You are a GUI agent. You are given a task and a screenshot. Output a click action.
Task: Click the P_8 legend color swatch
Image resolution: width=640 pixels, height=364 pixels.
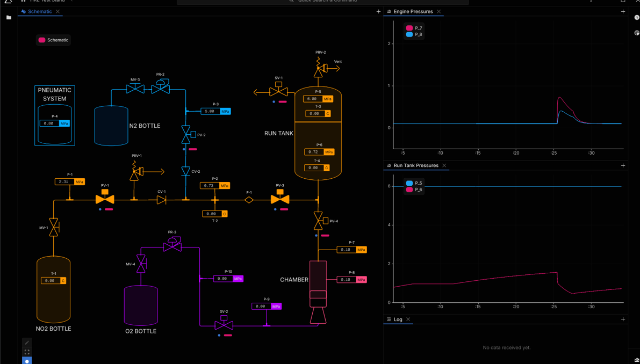pyautogui.click(x=409, y=35)
